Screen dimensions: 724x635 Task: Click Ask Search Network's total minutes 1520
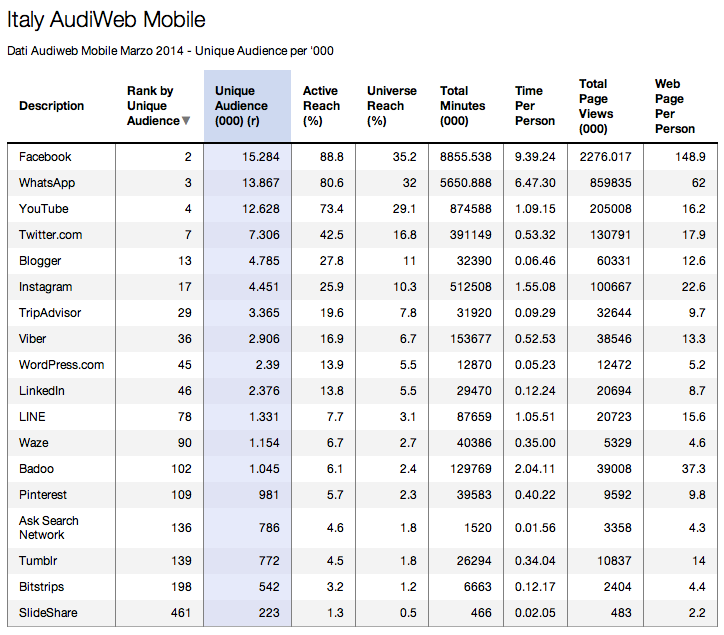point(477,527)
